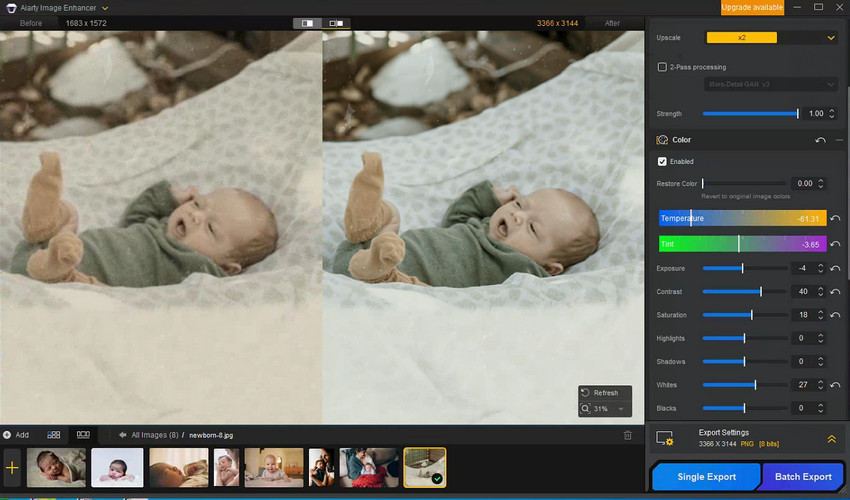The image size is (850, 500).
Task: Click the Contrast 40 value field
Action: point(803,292)
